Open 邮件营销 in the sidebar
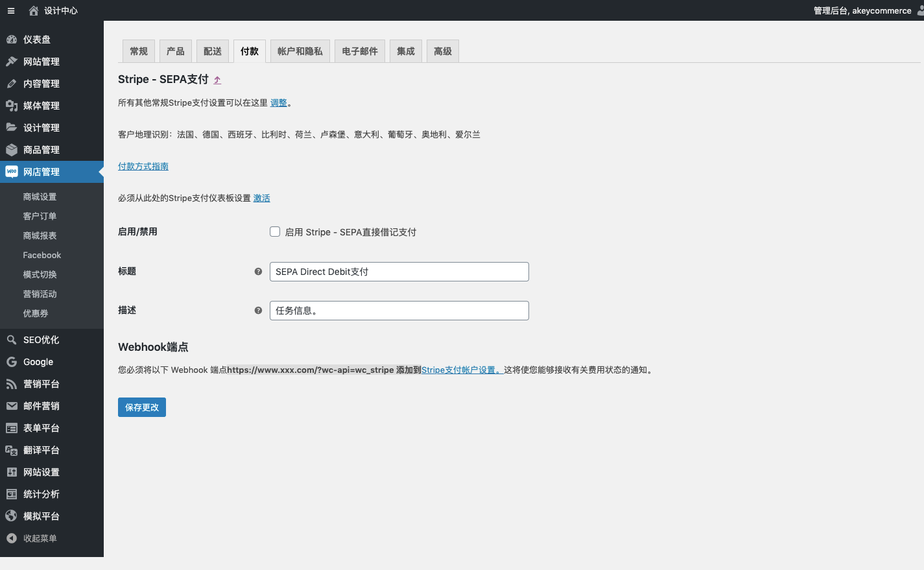This screenshot has height=570, width=924. [x=41, y=406]
